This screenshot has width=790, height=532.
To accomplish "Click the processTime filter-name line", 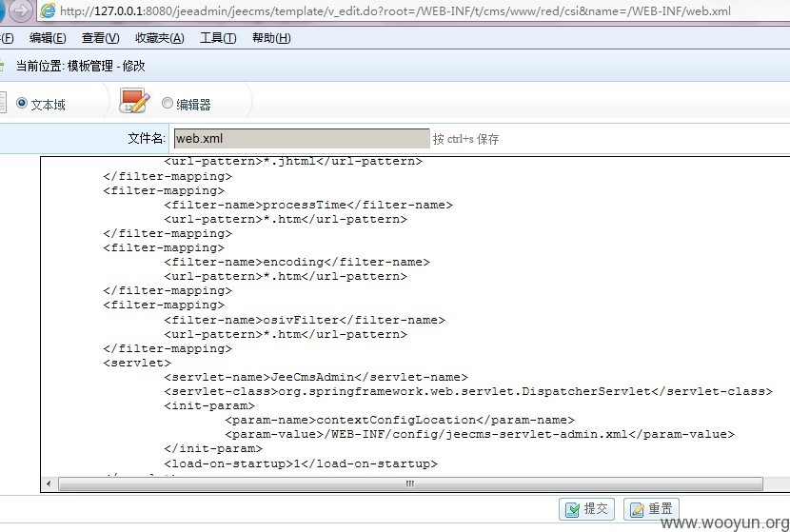I will point(308,205).
